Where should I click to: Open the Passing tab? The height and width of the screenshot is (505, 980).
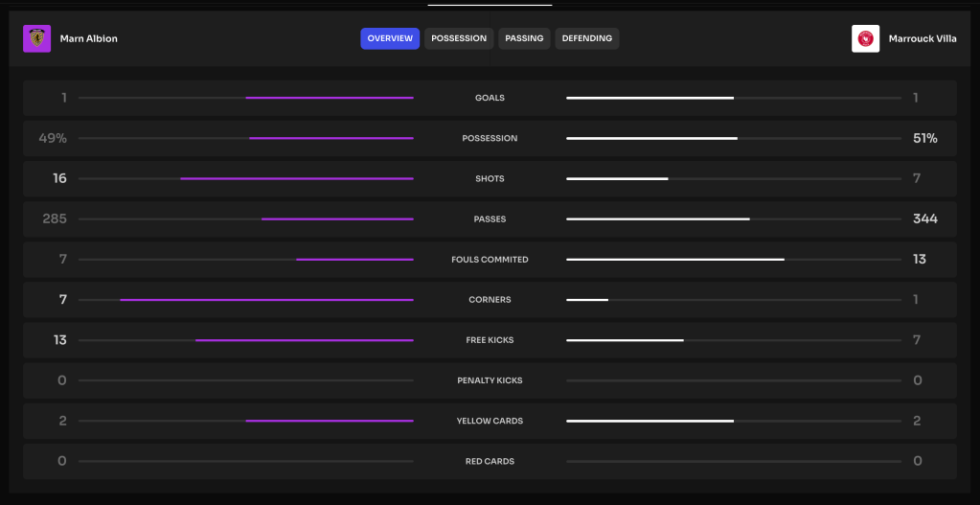(x=524, y=38)
